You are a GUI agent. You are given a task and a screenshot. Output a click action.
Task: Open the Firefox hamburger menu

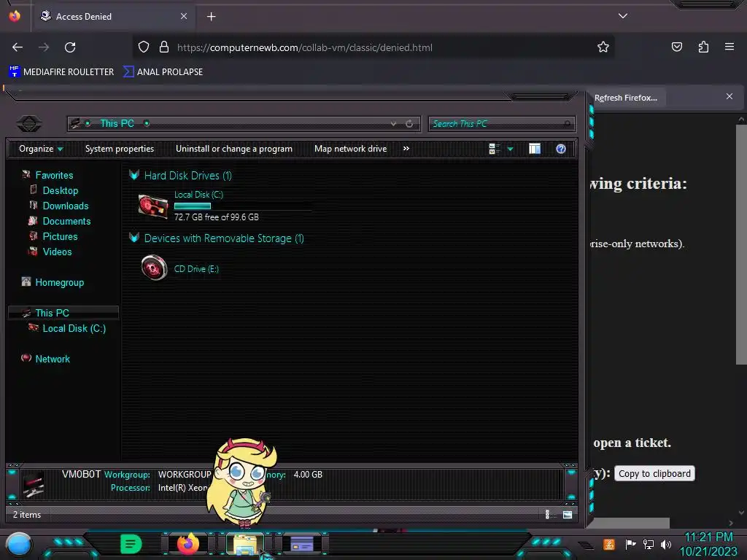coord(729,47)
